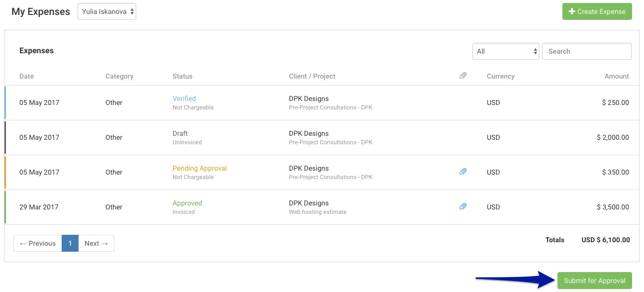644x292 pixels.
Task: Sort expenses by the Amount column
Action: pyautogui.click(x=617, y=76)
